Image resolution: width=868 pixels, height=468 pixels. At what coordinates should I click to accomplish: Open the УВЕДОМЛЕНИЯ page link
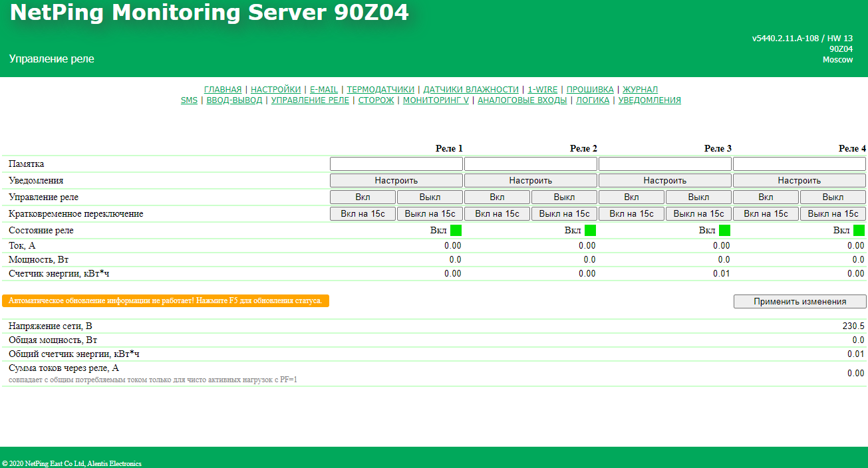[649, 100]
